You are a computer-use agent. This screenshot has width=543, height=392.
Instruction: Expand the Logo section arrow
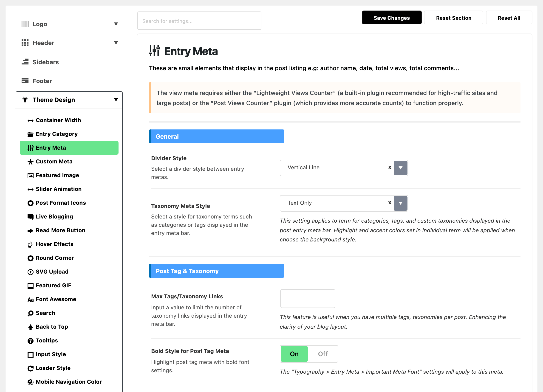point(116,24)
